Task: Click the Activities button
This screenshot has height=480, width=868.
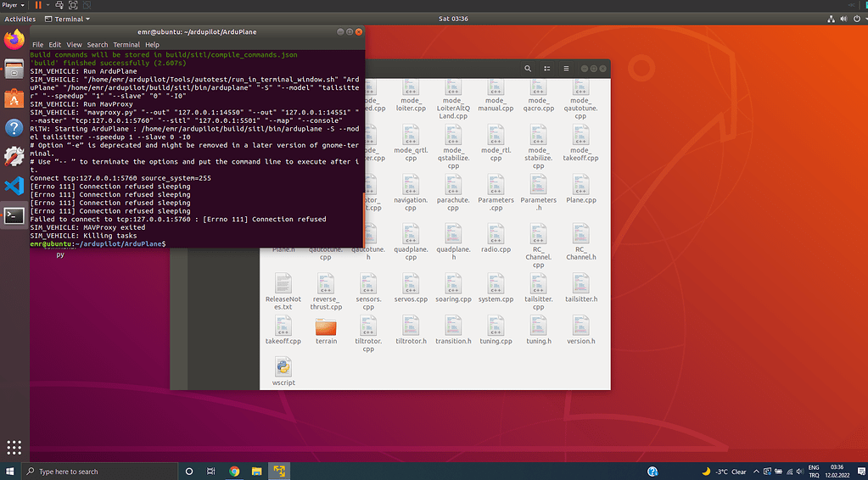Action: [20, 19]
